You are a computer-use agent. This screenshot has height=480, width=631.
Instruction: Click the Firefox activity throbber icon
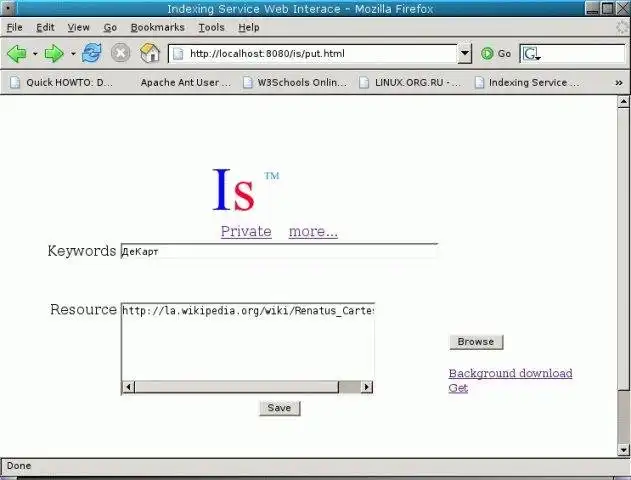(x=622, y=27)
